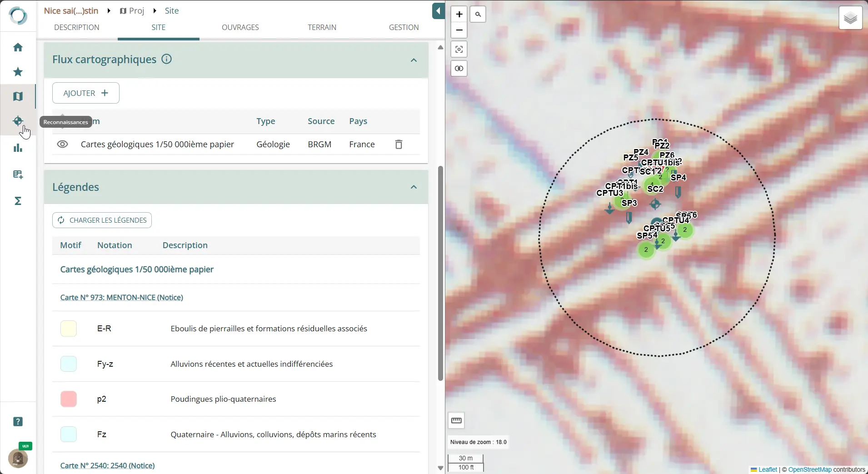Expand the Proj breadcrumb arrow

point(155,11)
